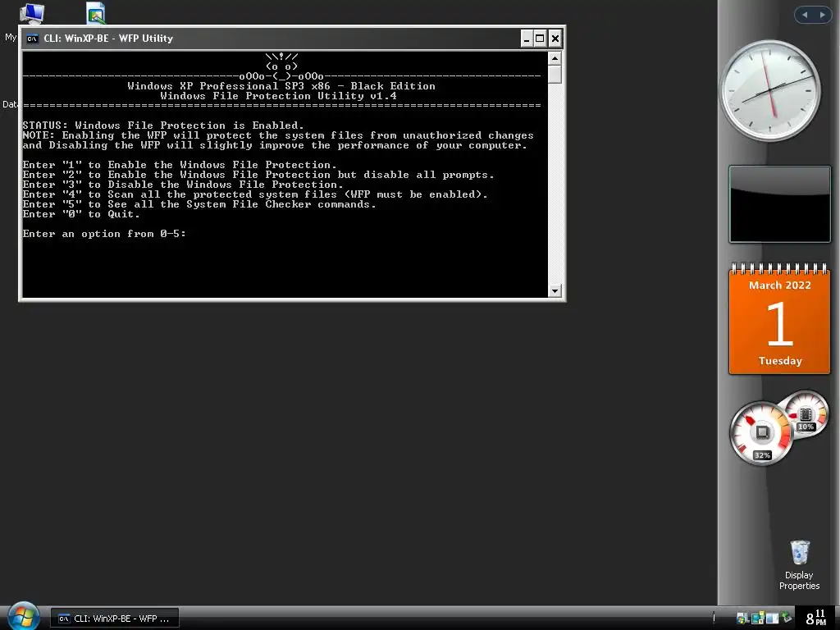Close the WFP Utility window
This screenshot has width=840, height=630.
click(x=555, y=39)
